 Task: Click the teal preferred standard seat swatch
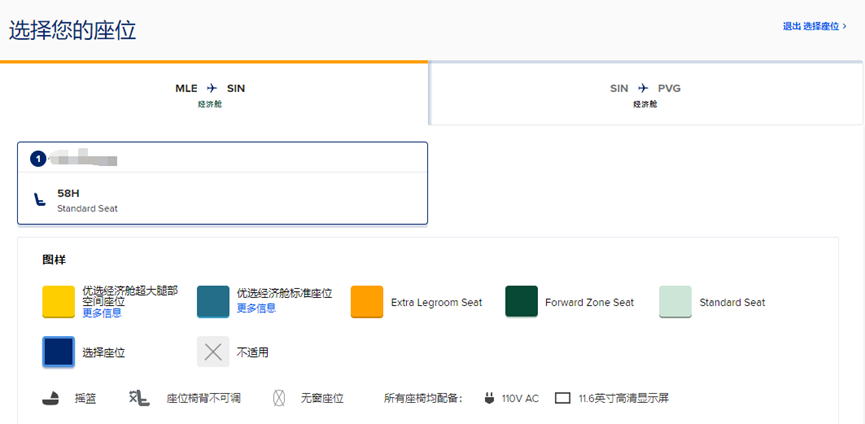tap(213, 302)
